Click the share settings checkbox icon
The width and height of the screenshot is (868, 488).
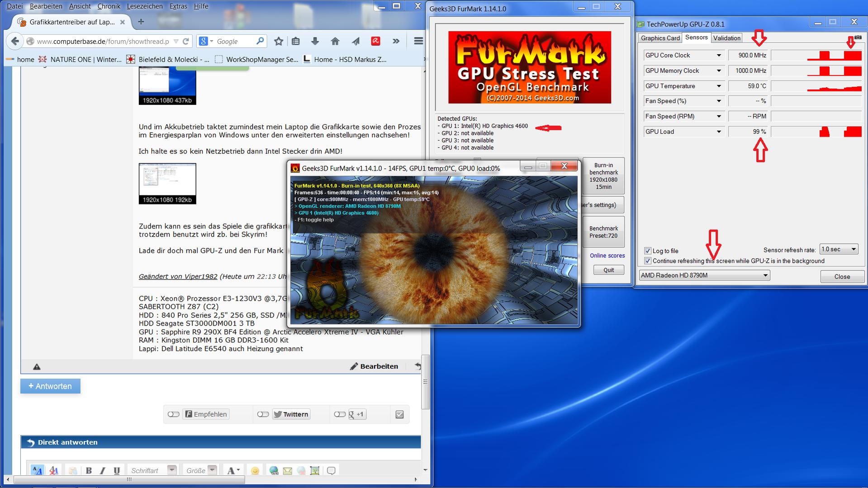coord(399,414)
